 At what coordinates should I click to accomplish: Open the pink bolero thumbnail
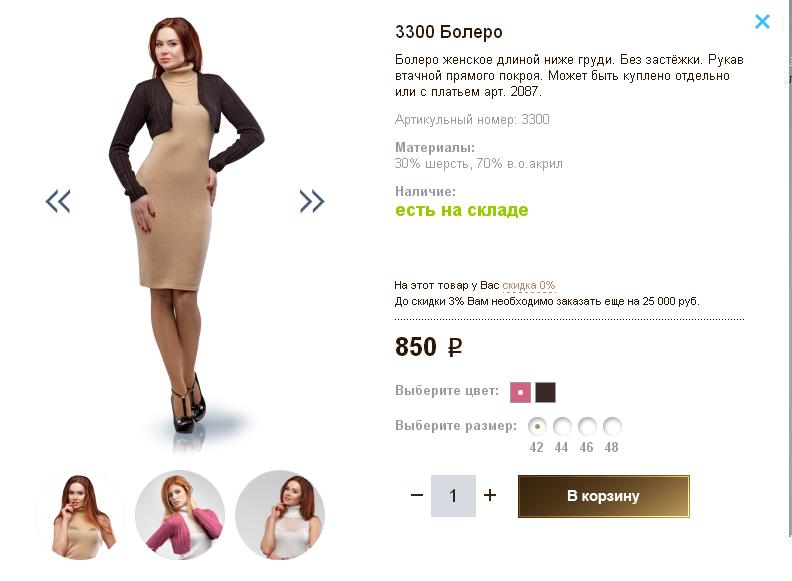[x=180, y=515]
